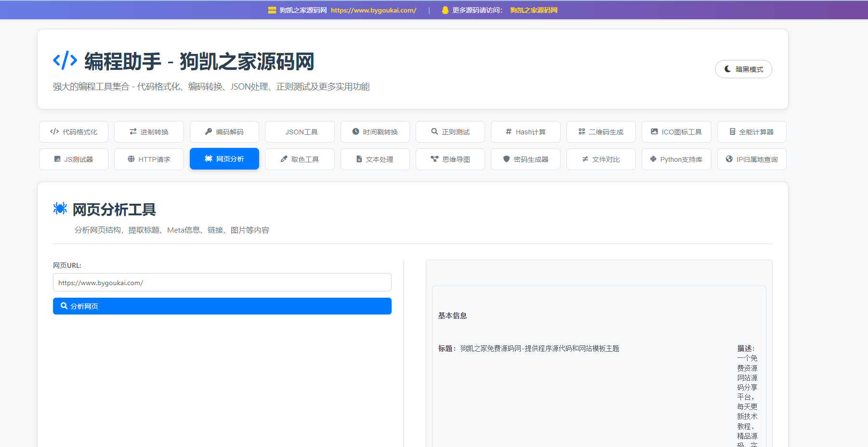Click the QR code icon on 二维码生成
This screenshot has width=868, height=447.
(582, 131)
